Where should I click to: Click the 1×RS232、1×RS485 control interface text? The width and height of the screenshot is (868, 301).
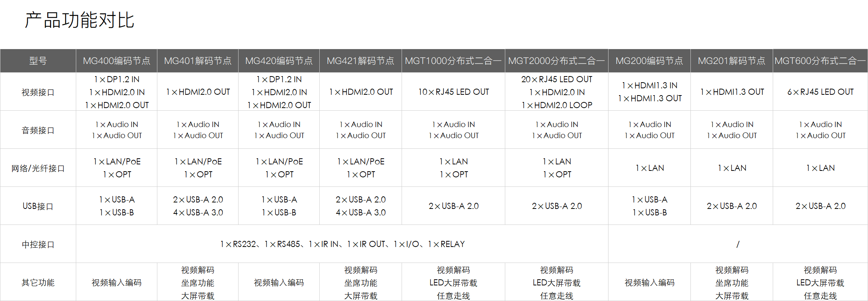tap(343, 244)
